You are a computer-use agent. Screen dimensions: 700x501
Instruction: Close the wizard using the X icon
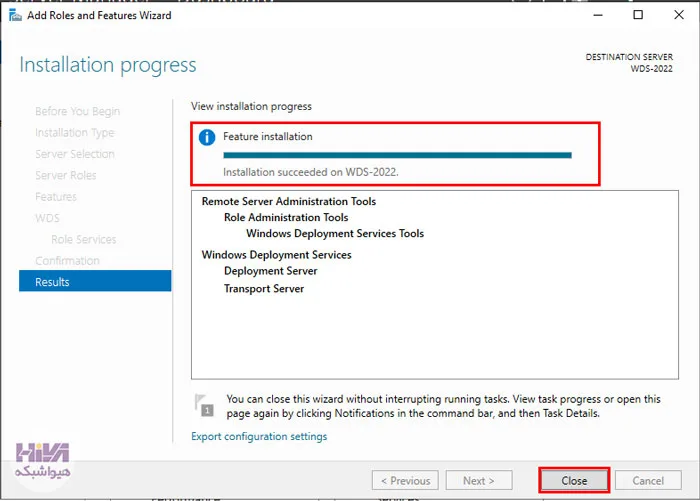pos(679,15)
